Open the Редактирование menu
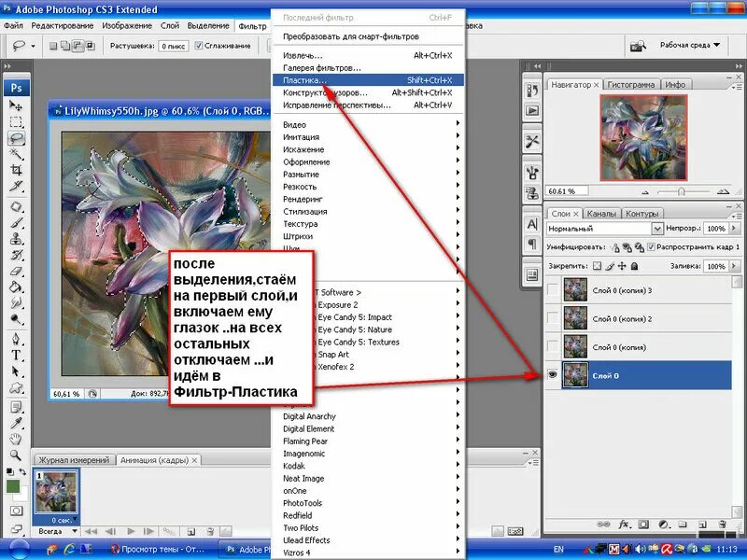The image size is (747, 560). [63, 26]
